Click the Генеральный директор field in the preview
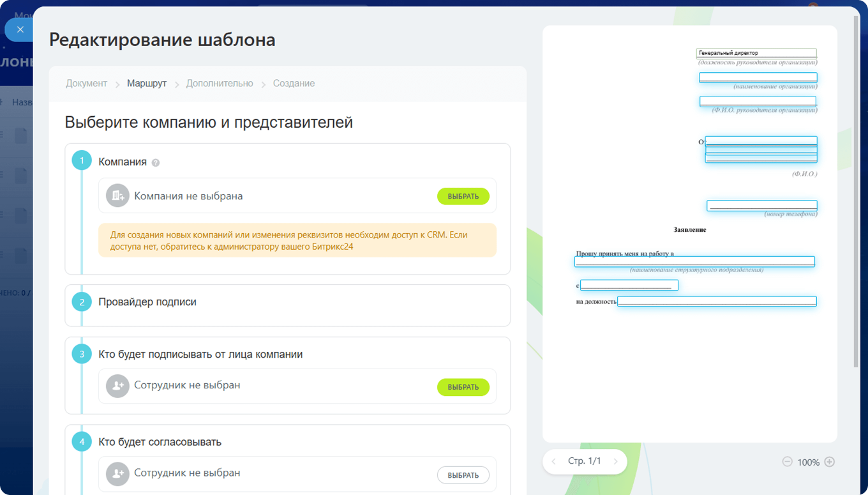The image size is (868, 495). (757, 53)
